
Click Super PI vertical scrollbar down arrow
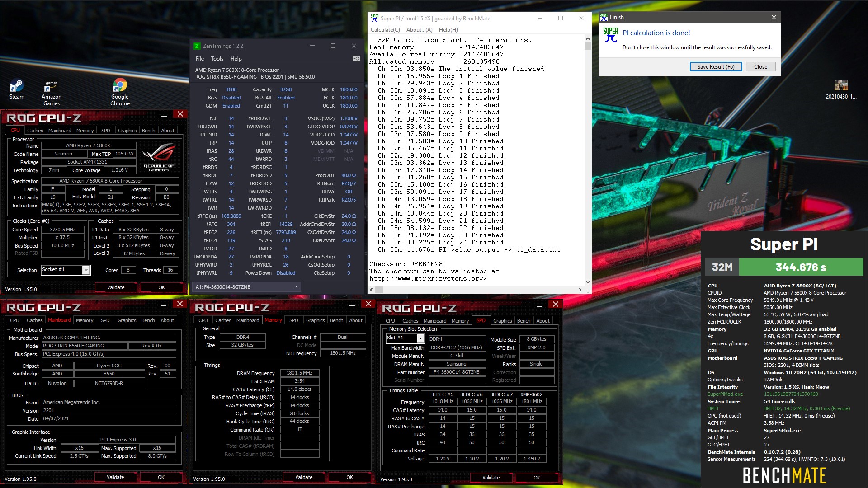coord(588,282)
